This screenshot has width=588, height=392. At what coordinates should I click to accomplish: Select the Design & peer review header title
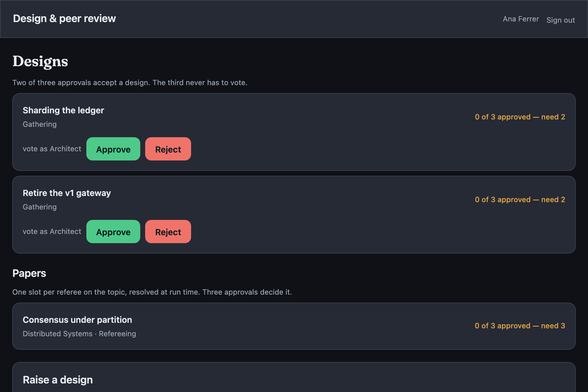tap(64, 19)
